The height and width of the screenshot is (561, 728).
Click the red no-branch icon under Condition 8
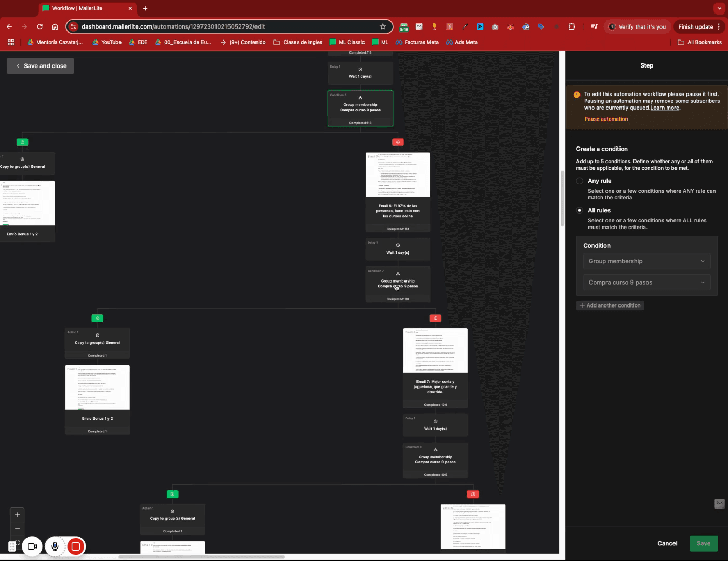click(473, 494)
